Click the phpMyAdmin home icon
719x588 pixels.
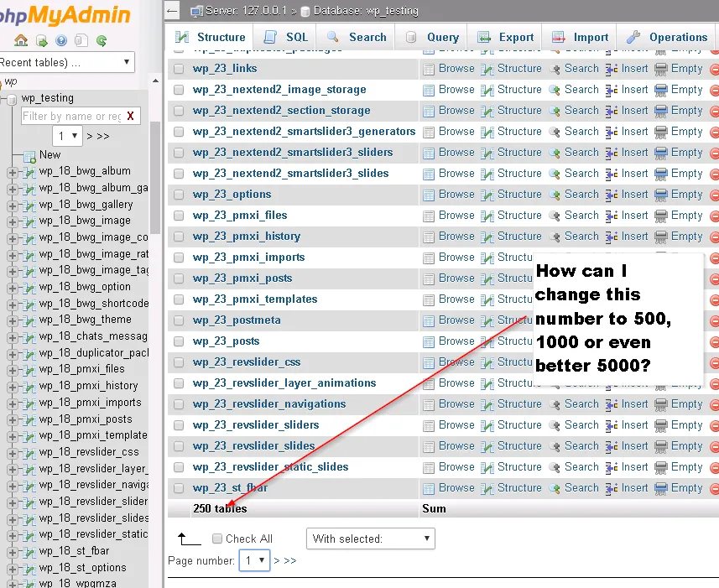coord(21,41)
